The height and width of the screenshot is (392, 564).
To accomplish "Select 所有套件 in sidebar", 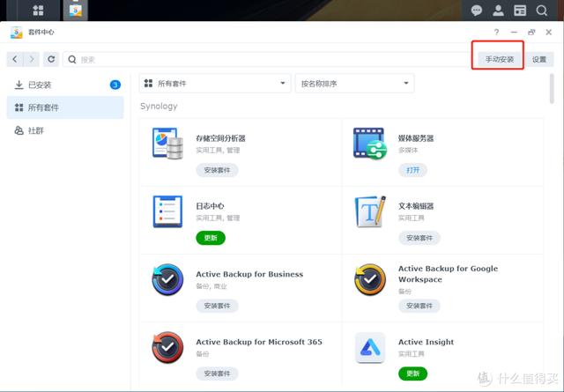I will tap(65, 107).
